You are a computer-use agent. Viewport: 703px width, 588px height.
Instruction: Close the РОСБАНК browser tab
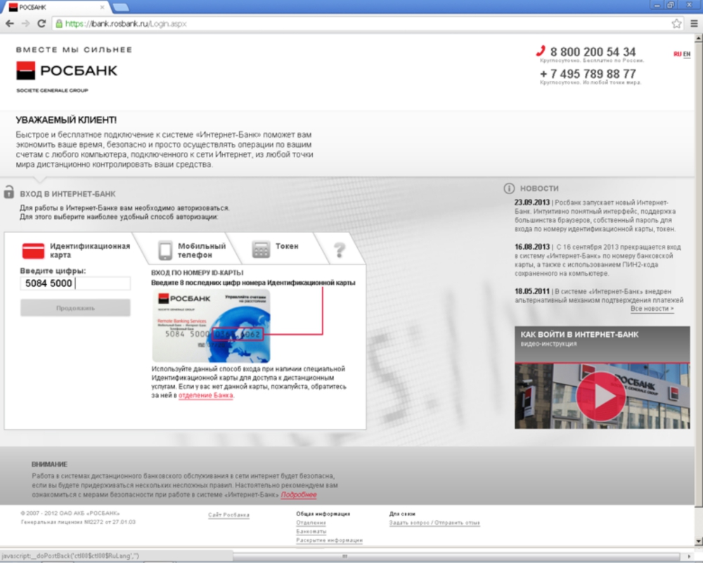pyautogui.click(x=102, y=7)
